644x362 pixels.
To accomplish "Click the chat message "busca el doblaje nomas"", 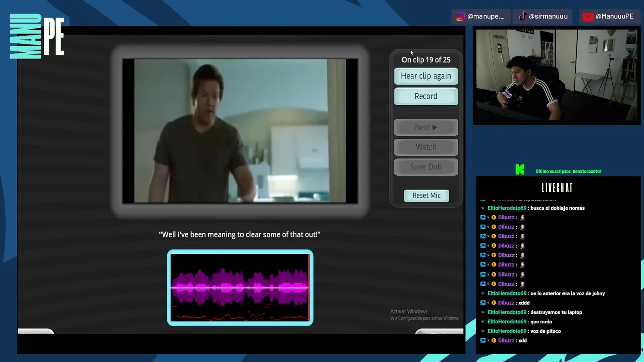I will (x=557, y=208).
